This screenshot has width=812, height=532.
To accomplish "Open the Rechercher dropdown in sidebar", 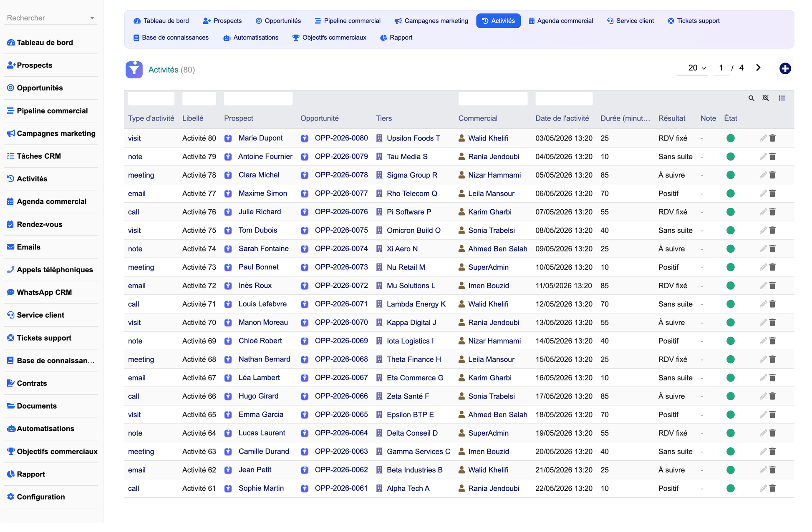I will click(51, 18).
